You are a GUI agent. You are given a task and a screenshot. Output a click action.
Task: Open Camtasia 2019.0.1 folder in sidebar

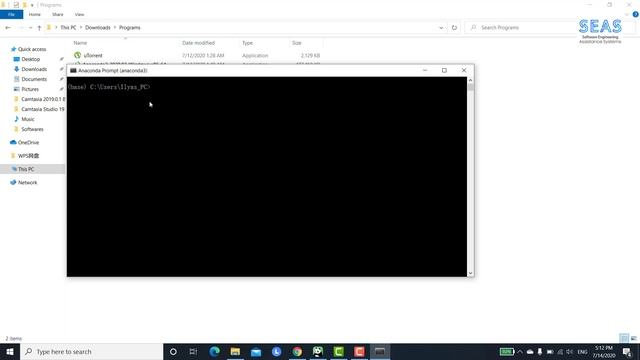tap(42, 99)
